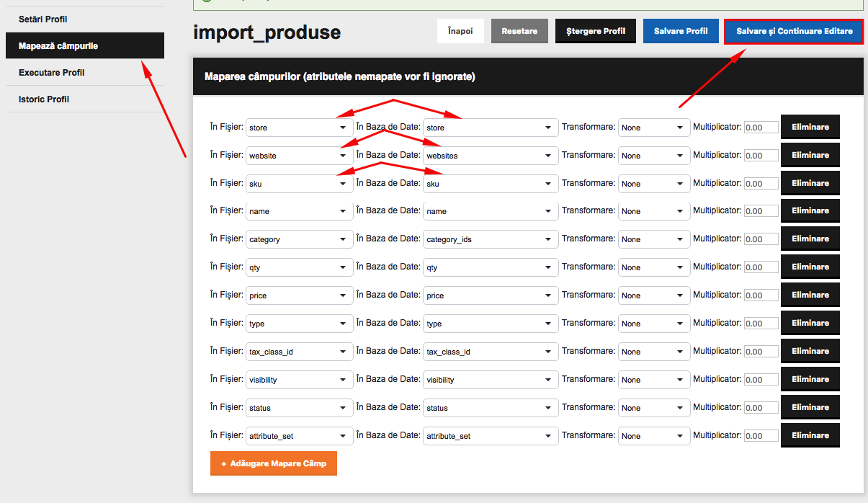Screen dimensions: 868x503
Task: Focus the Multiplicator field in the name row
Action: [x=761, y=211]
